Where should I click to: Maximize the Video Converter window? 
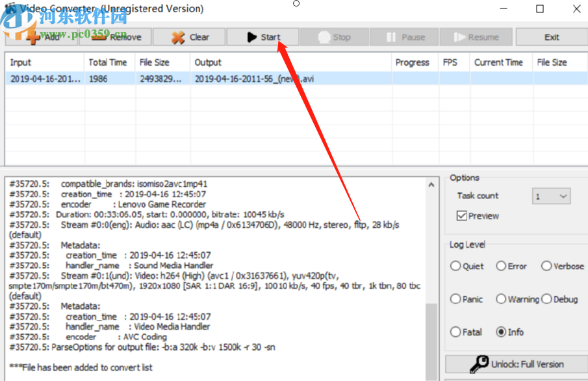[x=540, y=8]
